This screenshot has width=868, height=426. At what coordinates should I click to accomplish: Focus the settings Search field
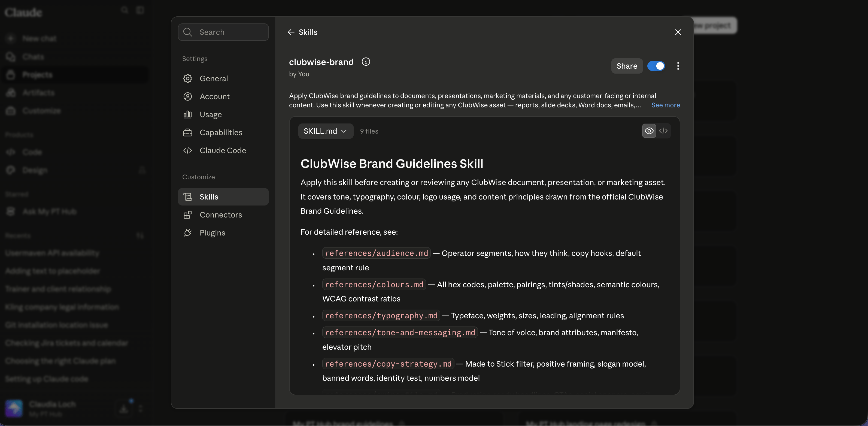(x=223, y=32)
